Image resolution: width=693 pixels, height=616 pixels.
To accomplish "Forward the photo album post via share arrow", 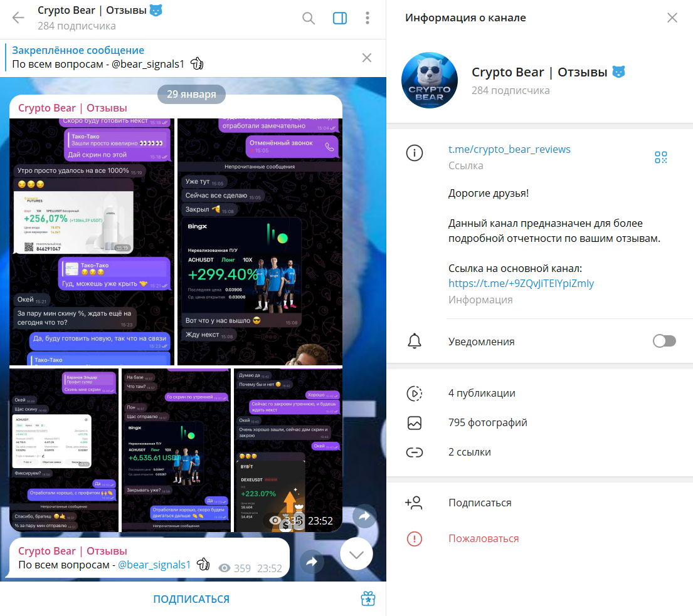I will coord(364,516).
